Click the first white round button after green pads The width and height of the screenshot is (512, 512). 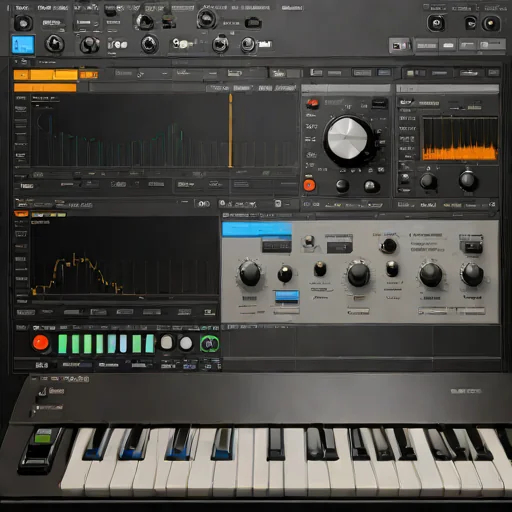pos(167,342)
